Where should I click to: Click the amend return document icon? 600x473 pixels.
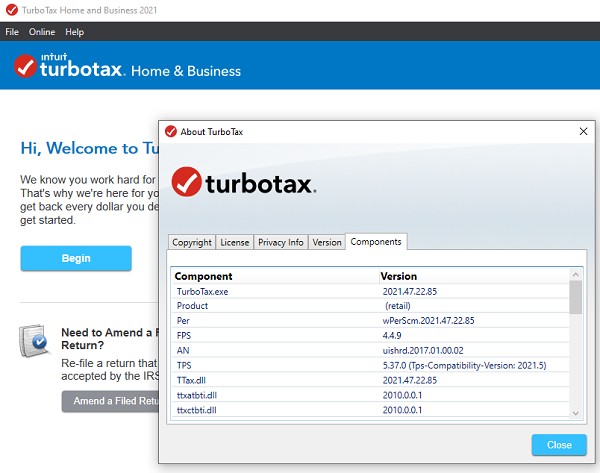[33, 341]
